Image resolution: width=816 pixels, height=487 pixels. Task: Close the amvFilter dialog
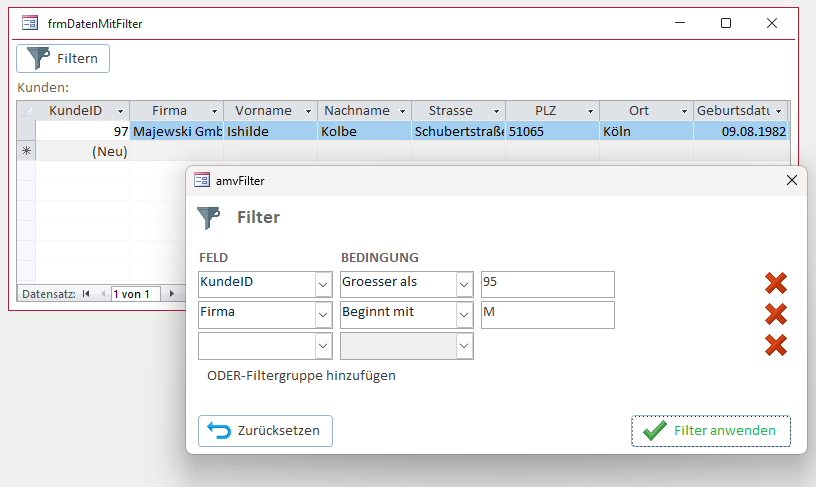point(792,180)
